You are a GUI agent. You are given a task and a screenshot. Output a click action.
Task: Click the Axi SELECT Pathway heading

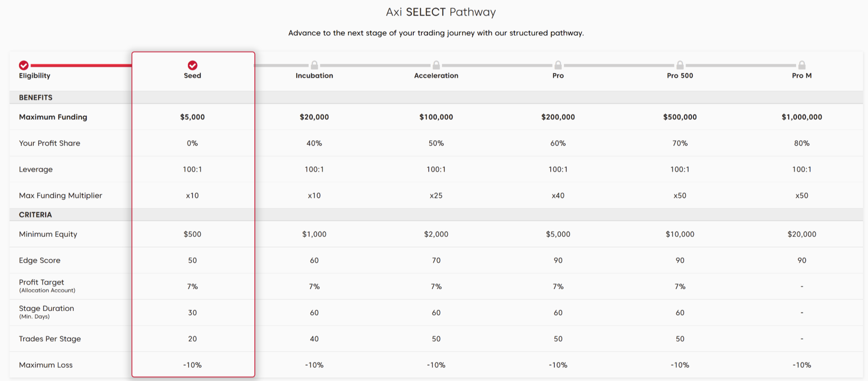[441, 12]
